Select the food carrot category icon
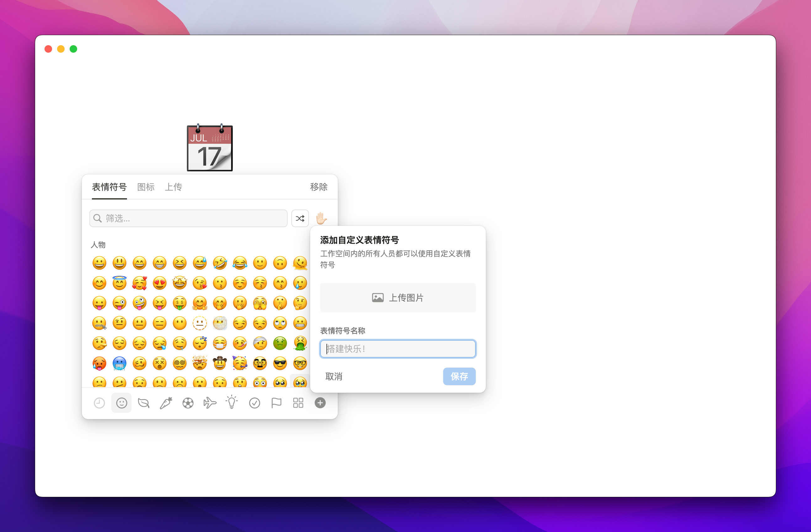Image resolution: width=811 pixels, height=532 pixels. tap(166, 403)
